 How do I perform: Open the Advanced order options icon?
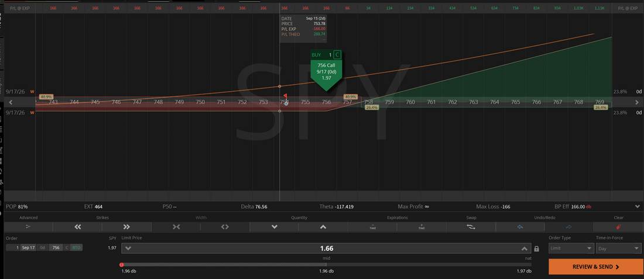pos(28,226)
